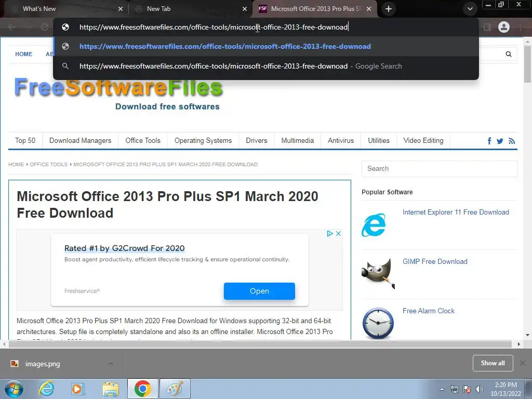
Task: Open the tab search chevron dropdown
Action: 470,9
